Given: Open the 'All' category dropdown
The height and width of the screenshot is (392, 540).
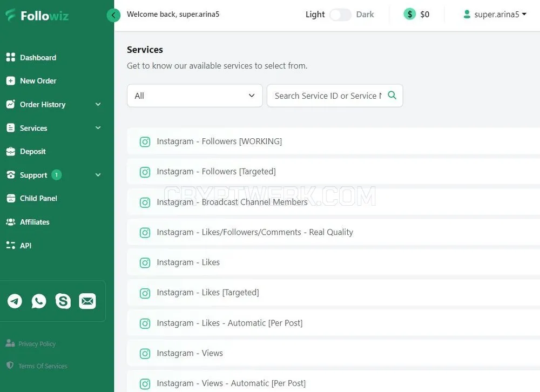Looking at the screenshot, I should click(x=194, y=96).
